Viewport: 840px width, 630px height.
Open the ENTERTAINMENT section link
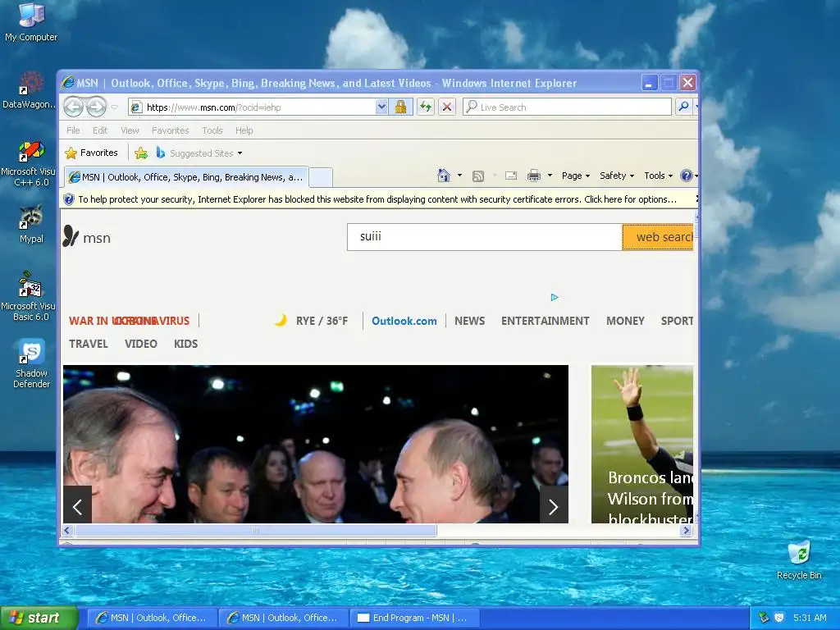(x=546, y=321)
